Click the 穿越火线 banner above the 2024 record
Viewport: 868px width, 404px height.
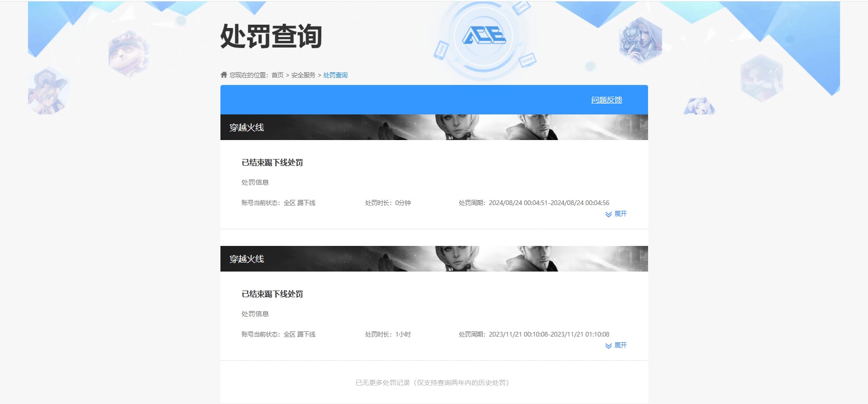point(434,127)
